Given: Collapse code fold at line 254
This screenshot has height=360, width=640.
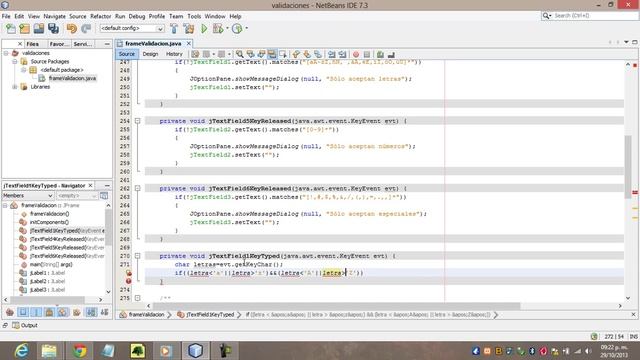Looking at the screenshot, I should [x=138, y=121].
